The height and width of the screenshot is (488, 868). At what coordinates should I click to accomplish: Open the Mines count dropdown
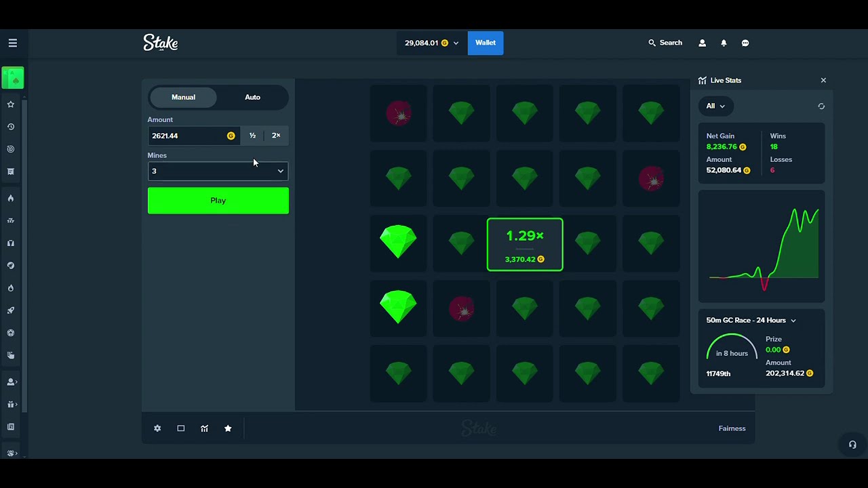pyautogui.click(x=218, y=171)
